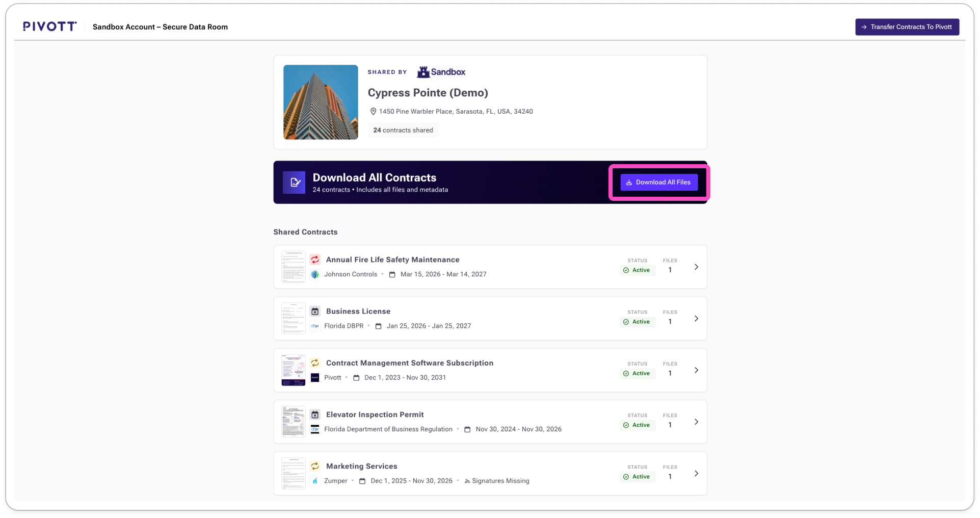Click the renewal icon beside Contract Management Software Subscription
This screenshot has width=980, height=518.
[315, 362]
